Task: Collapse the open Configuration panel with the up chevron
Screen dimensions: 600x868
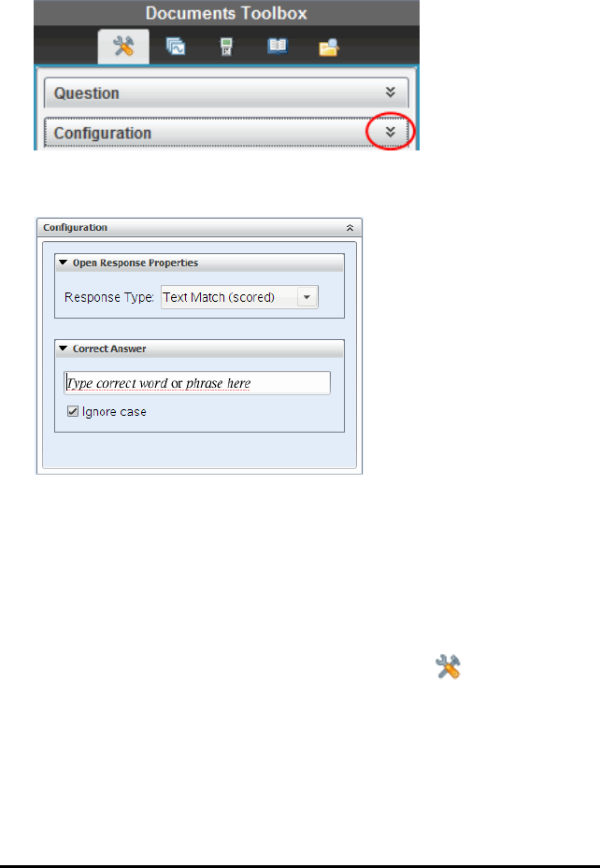Action: [x=350, y=228]
